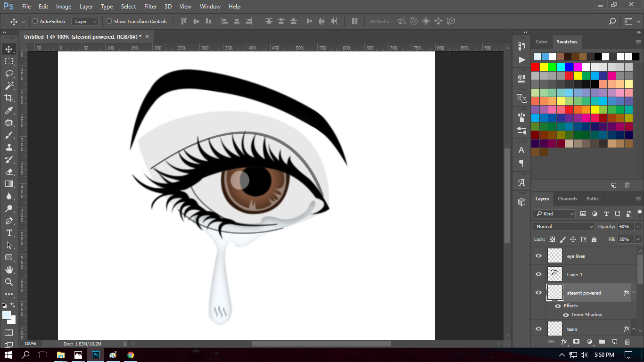The width and height of the screenshot is (644, 362).
Task: Select the Path Selection tool
Action: pyautogui.click(x=9, y=245)
